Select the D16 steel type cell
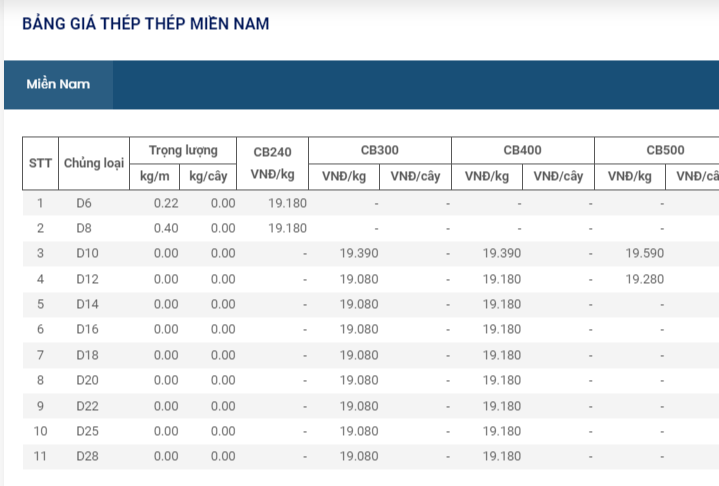This screenshot has width=719, height=486. pyautogui.click(x=88, y=329)
